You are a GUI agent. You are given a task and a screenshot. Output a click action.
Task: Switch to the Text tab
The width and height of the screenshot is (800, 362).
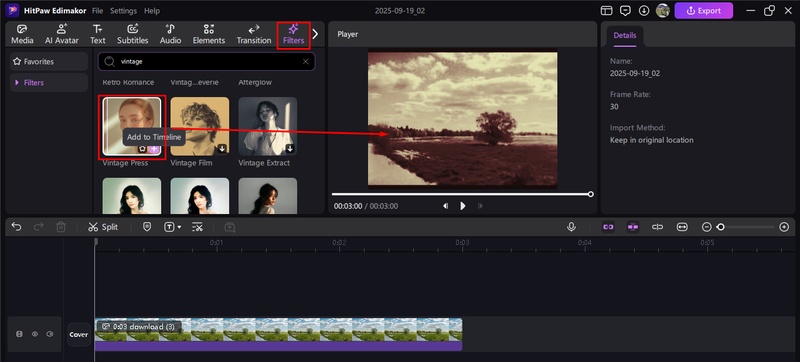pyautogui.click(x=97, y=35)
